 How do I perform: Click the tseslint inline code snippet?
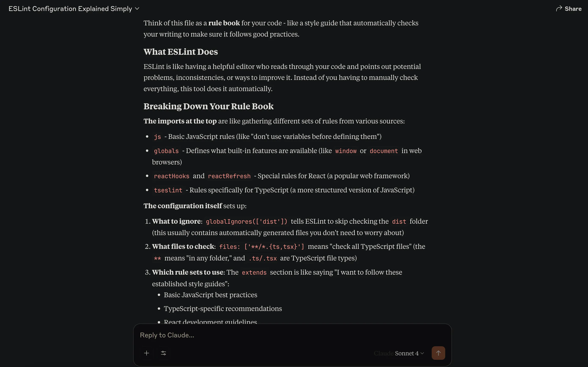tap(168, 190)
